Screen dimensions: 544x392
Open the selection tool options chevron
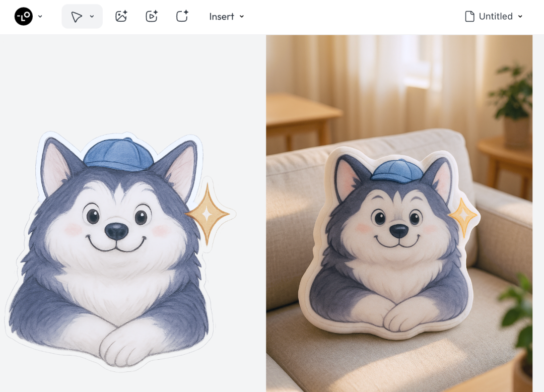coord(92,16)
